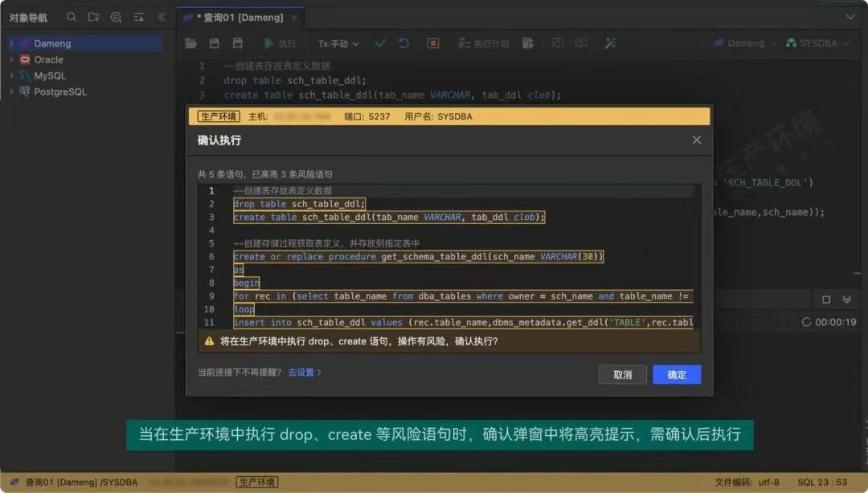Open the tab list dropdown chevron
Viewport: 868px width, 493px height.
[850, 17]
